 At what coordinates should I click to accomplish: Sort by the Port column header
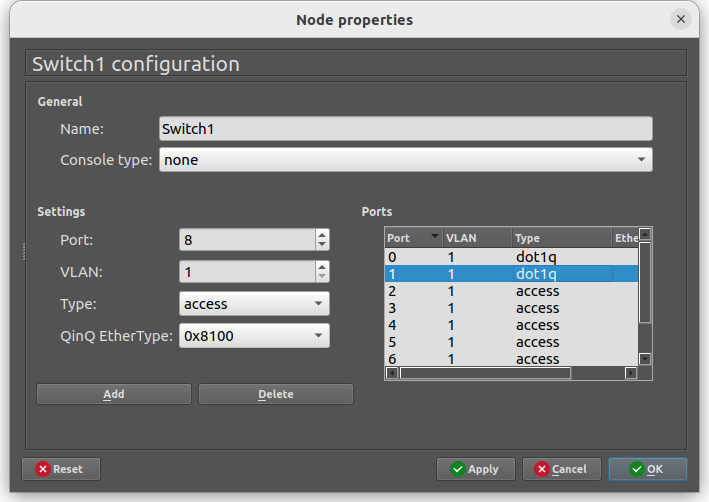tap(413, 238)
